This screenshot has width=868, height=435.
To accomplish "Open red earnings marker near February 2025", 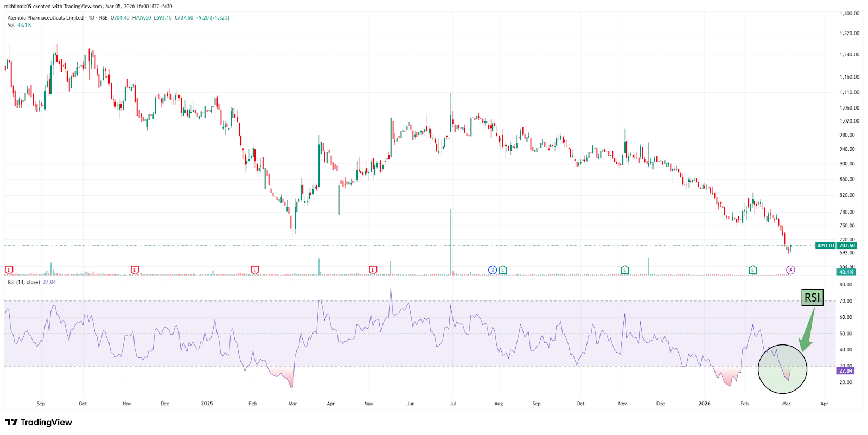I will pos(255,270).
